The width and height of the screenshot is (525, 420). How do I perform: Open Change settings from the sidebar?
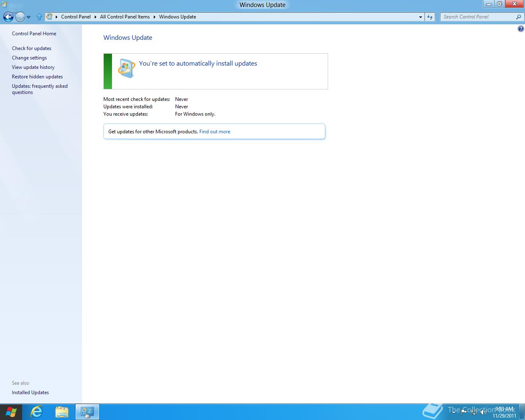tap(29, 57)
